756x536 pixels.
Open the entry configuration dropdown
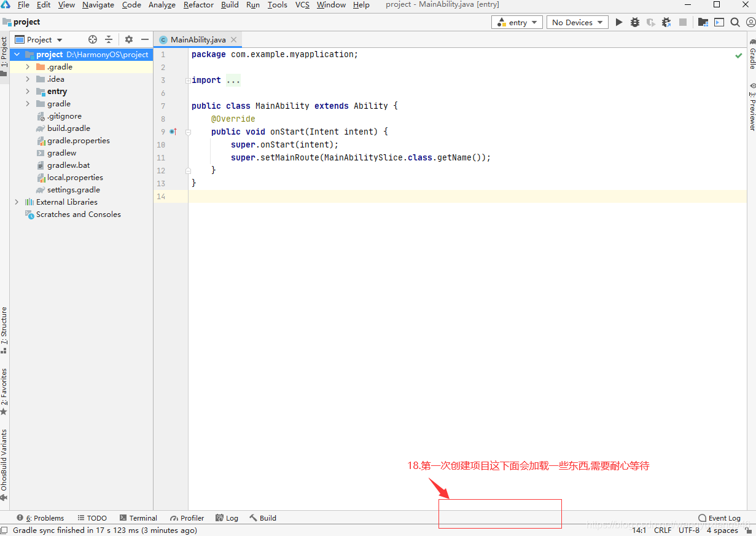(516, 22)
